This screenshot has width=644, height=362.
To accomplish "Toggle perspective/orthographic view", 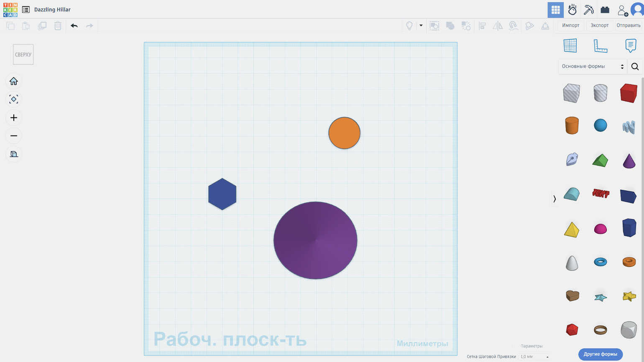I will click(x=14, y=154).
